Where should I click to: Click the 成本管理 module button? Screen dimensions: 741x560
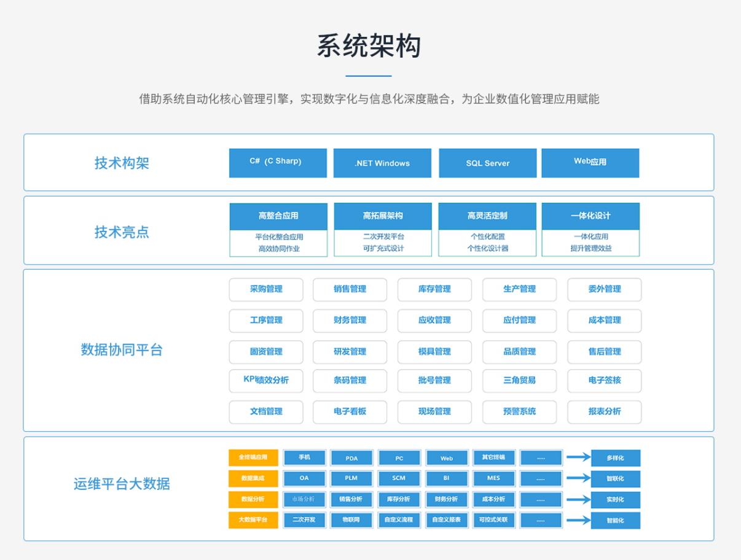(605, 321)
